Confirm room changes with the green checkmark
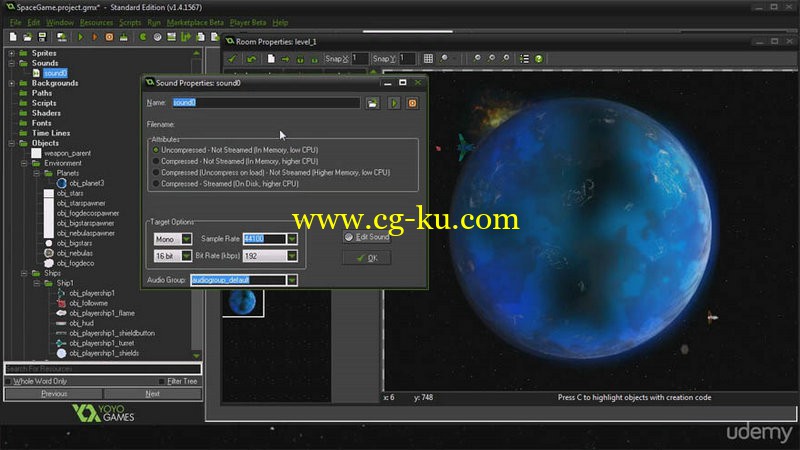 pos(232,59)
